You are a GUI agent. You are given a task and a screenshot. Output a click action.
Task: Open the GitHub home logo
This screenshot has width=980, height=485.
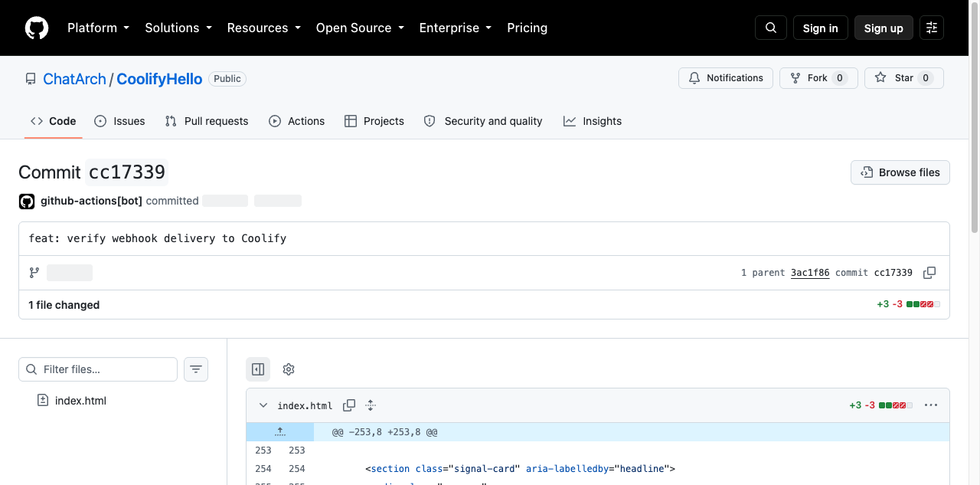point(37,28)
